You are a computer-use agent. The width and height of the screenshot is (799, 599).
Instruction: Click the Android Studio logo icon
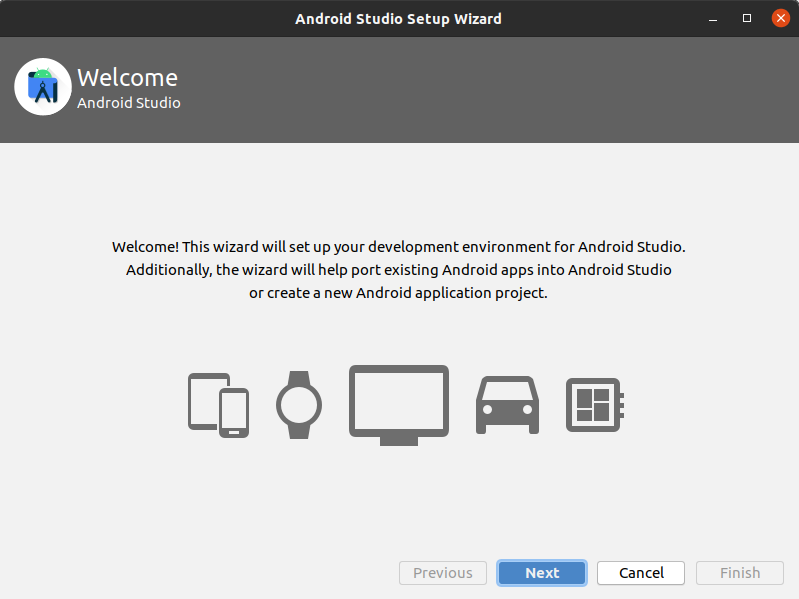tap(43, 87)
